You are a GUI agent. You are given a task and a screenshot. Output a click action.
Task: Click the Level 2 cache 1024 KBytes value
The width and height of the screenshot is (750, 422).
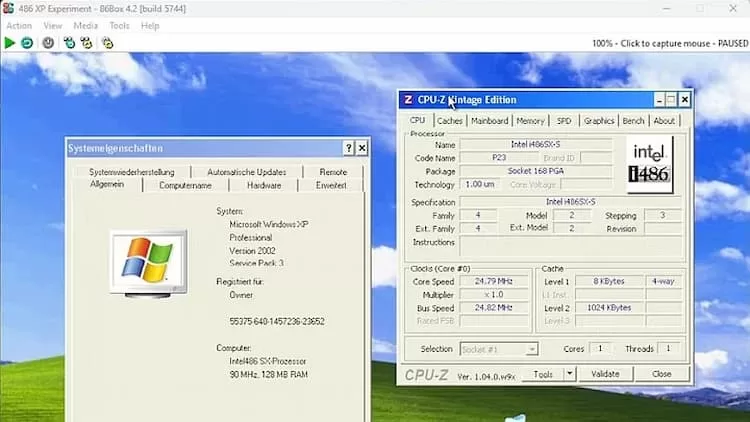(x=609, y=308)
